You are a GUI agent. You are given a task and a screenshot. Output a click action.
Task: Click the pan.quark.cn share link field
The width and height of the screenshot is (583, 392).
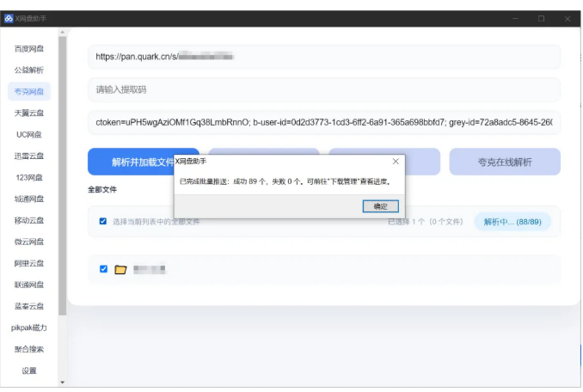(x=323, y=57)
